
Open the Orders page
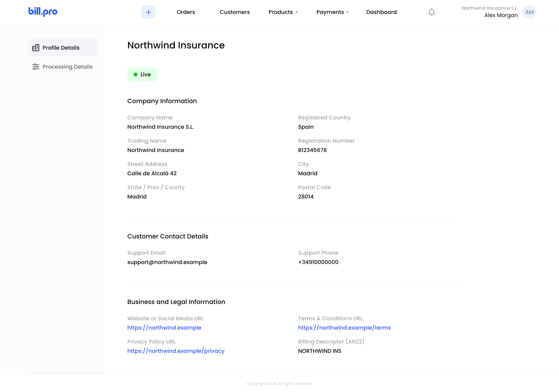click(x=186, y=12)
